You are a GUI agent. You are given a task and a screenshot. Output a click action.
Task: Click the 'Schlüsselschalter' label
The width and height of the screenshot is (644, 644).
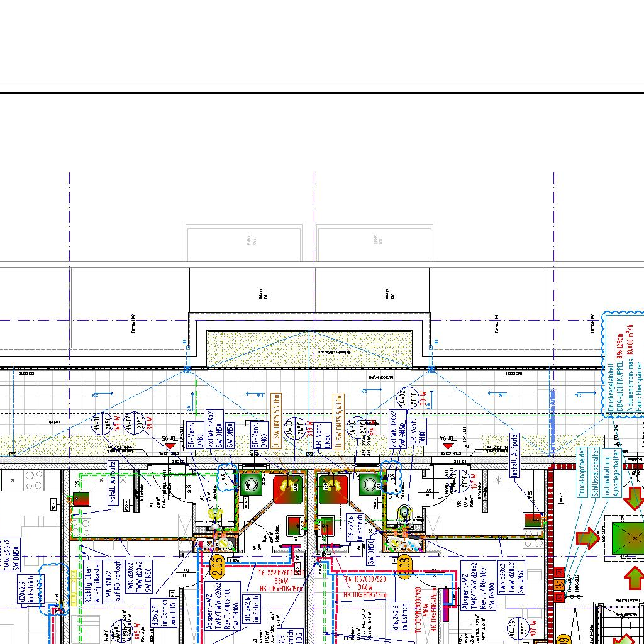(596, 472)
